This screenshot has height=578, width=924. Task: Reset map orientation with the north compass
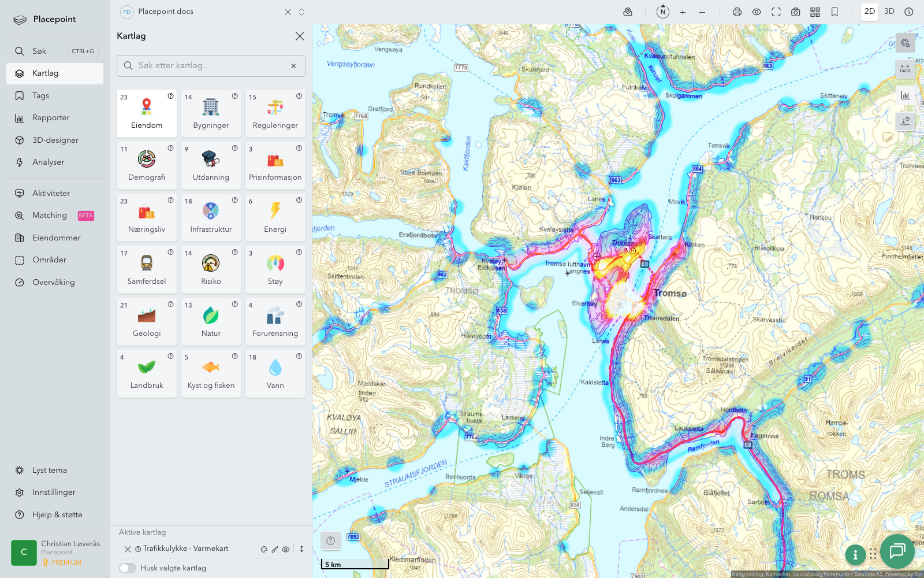click(x=663, y=12)
